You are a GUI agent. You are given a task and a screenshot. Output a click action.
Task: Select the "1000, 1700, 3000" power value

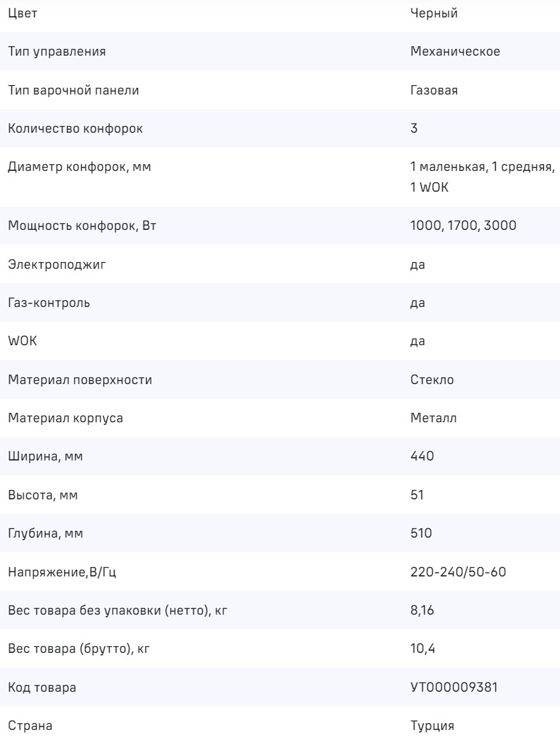(463, 226)
